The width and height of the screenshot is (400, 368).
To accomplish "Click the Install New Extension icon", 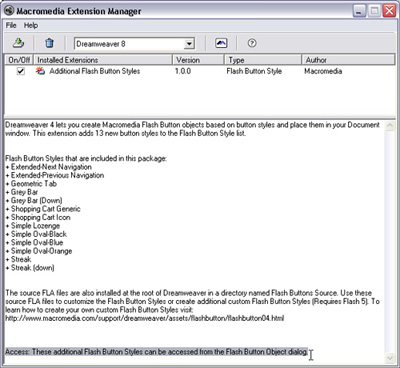I will [x=18, y=43].
